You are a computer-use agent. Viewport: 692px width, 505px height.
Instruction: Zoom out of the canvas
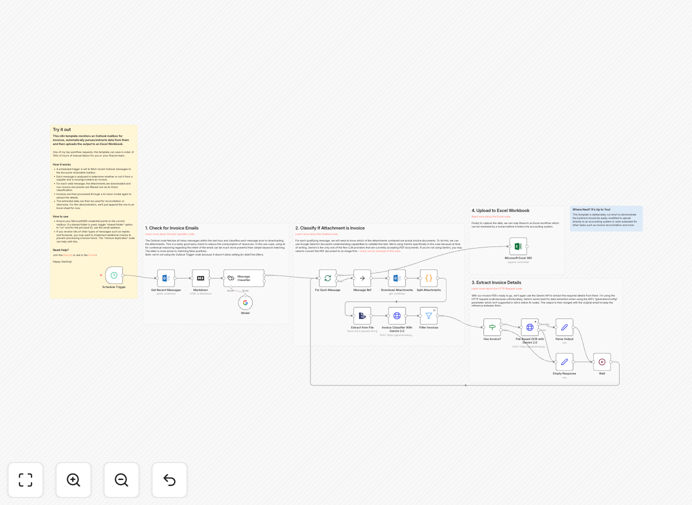pos(121,480)
